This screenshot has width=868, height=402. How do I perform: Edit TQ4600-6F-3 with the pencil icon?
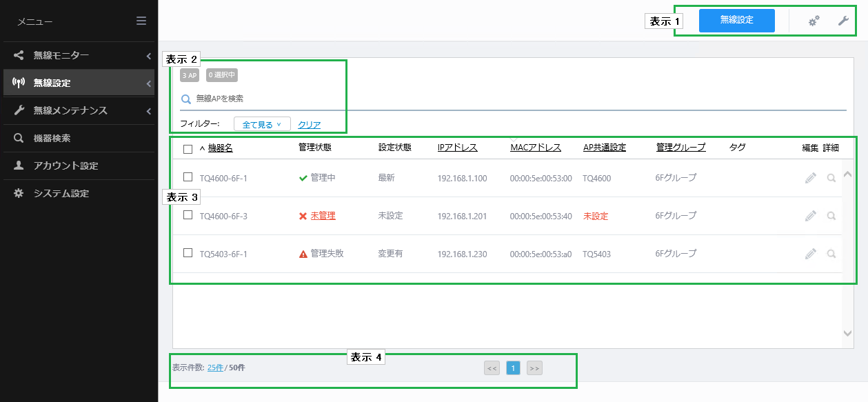[x=810, y=216]
